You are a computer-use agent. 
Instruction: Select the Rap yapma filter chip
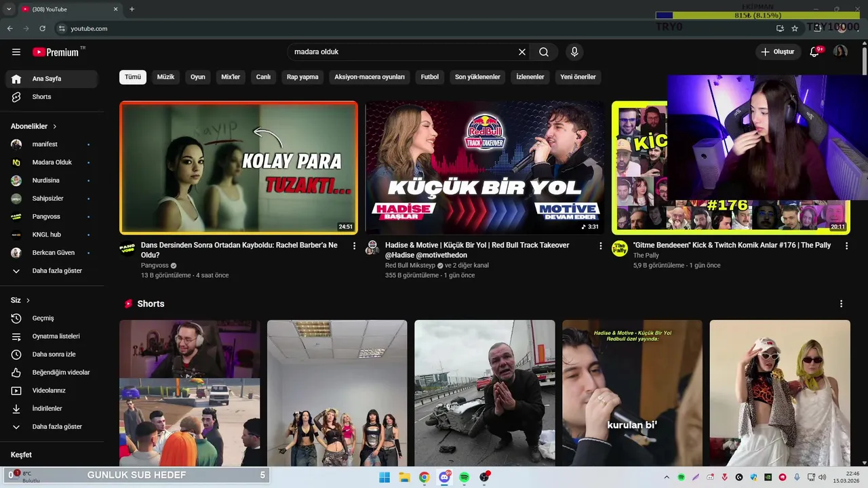click(302, 77)
